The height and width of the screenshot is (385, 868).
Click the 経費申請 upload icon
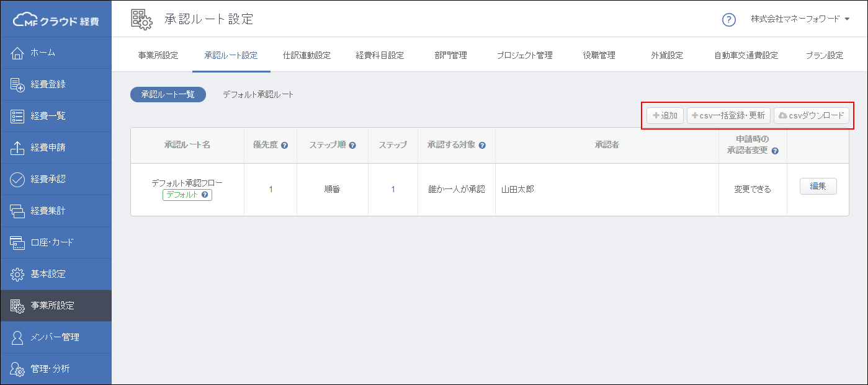point(17,148)
